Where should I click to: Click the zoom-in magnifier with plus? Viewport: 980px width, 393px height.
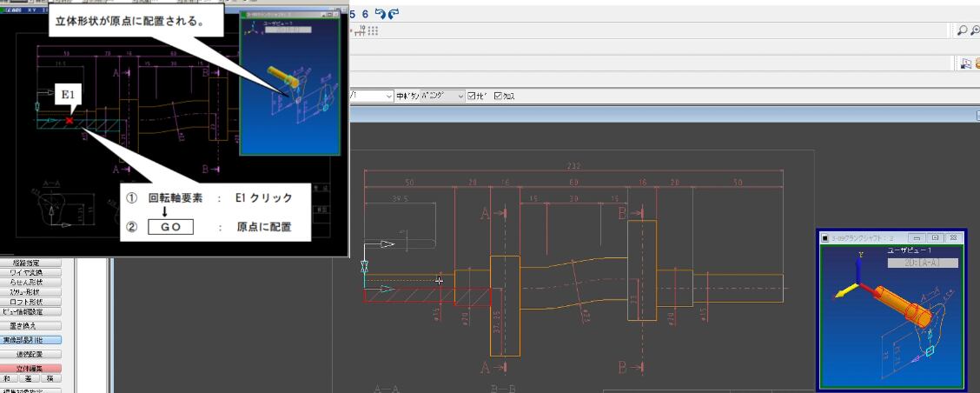coord(975,30)
